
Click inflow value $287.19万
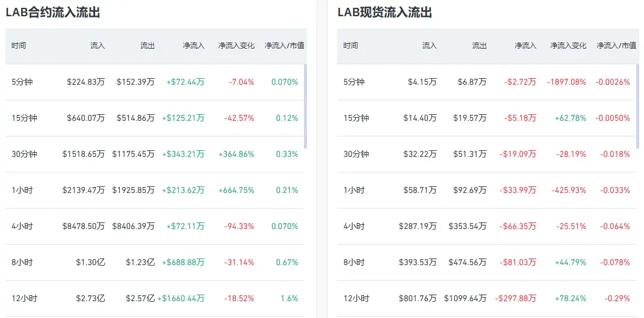click(418, 227)
